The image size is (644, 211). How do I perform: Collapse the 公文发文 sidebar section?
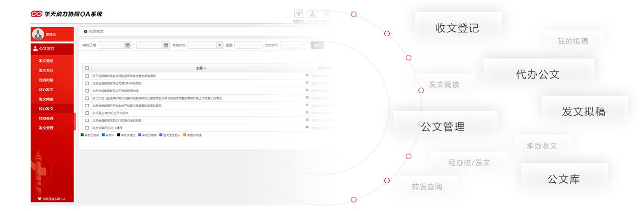52,49
